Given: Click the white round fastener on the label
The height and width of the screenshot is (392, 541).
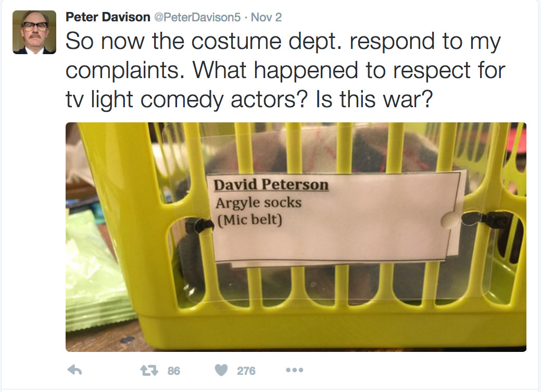Looking at the screenshot, I should click(x=450, y=220).
